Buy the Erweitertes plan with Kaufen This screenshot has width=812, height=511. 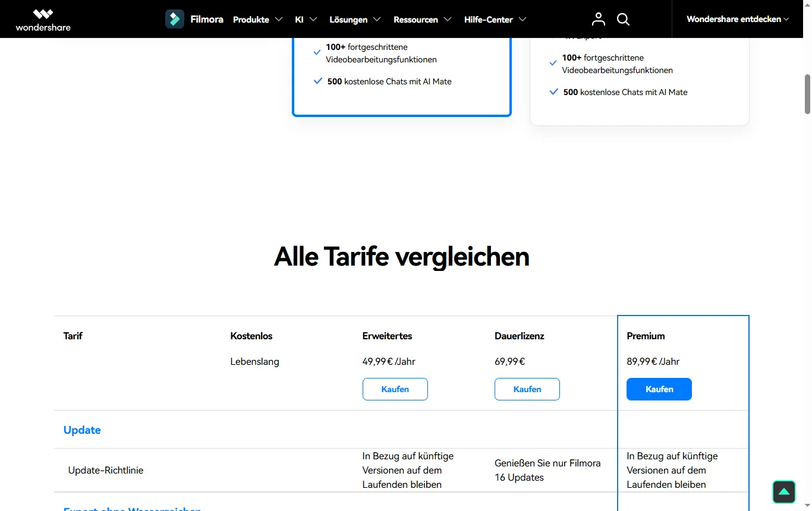[x=395, y=389]
